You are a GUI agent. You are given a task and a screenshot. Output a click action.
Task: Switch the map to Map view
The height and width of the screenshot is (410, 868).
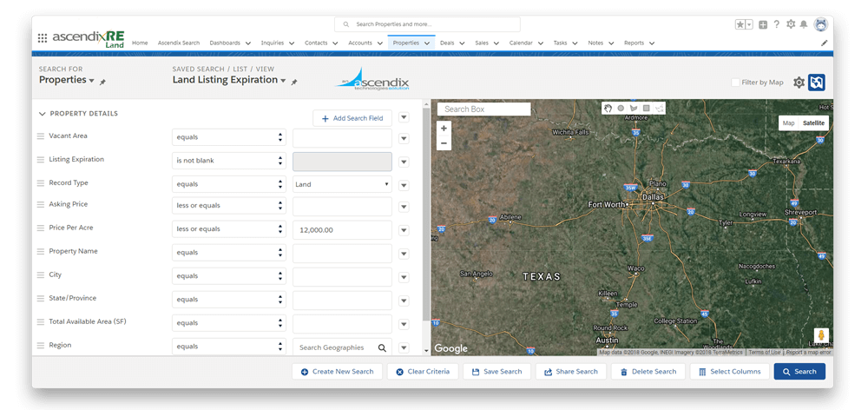click(x=788, y=123)
